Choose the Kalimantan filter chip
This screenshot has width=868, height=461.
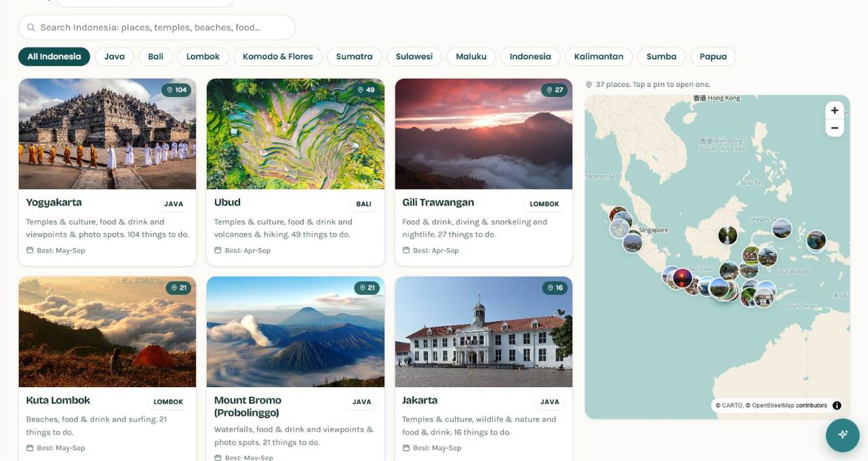599,56
